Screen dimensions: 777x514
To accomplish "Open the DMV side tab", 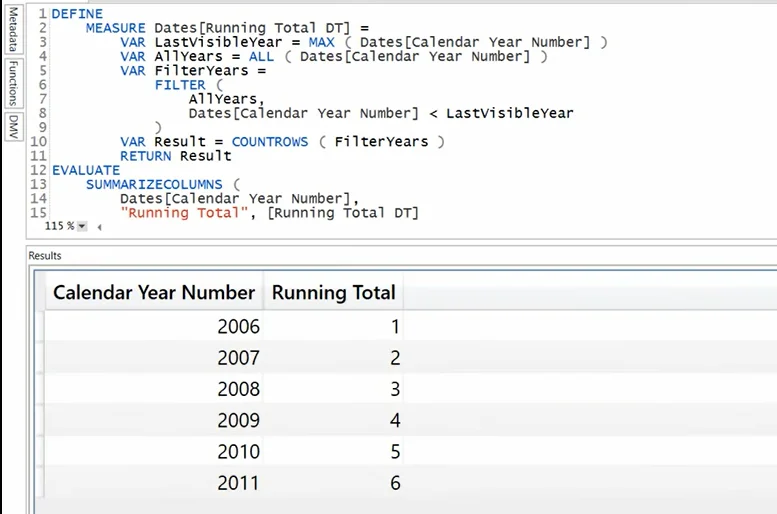I will click(13, 126).
